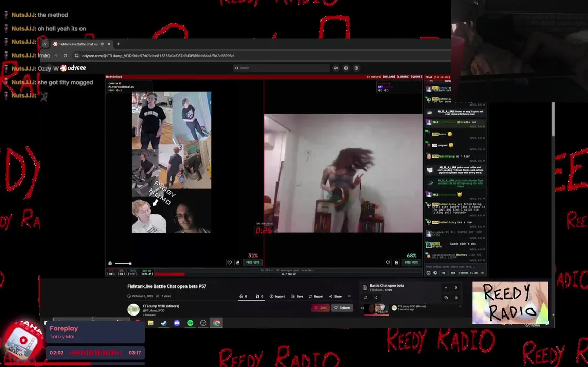
Task: Focus the Odysee search field
Action: [x=281, y=68]
